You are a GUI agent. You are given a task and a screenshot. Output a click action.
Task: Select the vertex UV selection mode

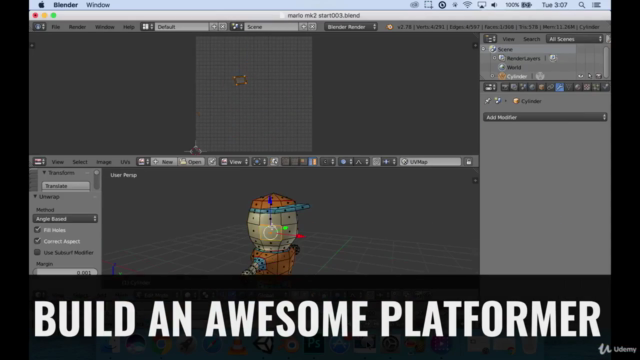pos(286,162)
